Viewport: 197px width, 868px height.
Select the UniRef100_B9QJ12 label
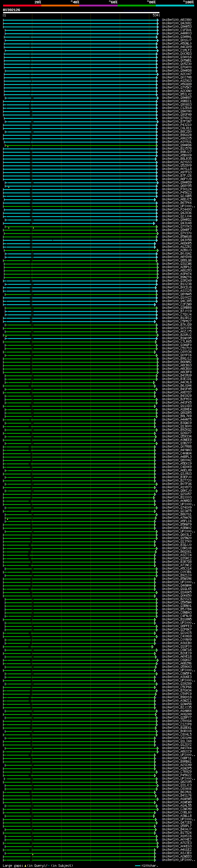point(176,358)
